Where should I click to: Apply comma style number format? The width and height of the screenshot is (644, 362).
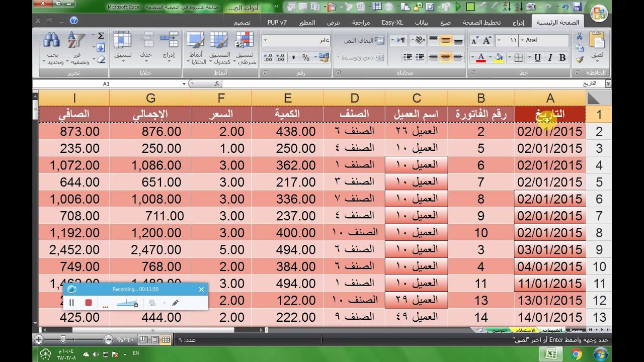293,58
